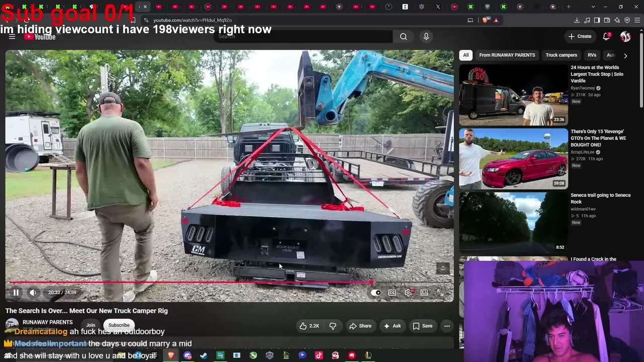
Task: Click the browser address bar URL
Action: pyautogui.click(x=193, y=20)
